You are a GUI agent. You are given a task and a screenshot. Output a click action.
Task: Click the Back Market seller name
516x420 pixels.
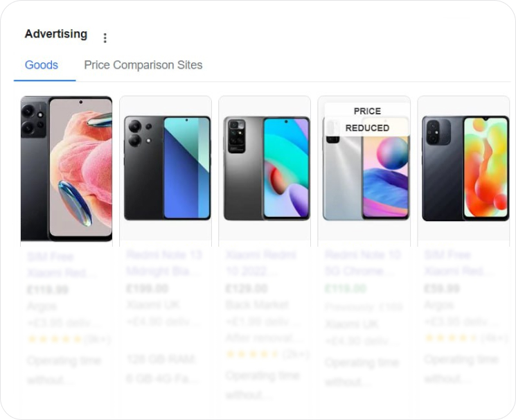[x=257, y=305]
